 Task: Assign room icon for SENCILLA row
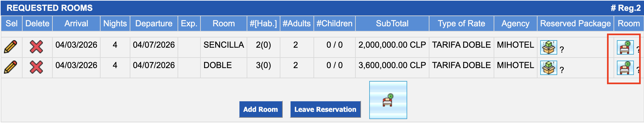coord(625,47)
